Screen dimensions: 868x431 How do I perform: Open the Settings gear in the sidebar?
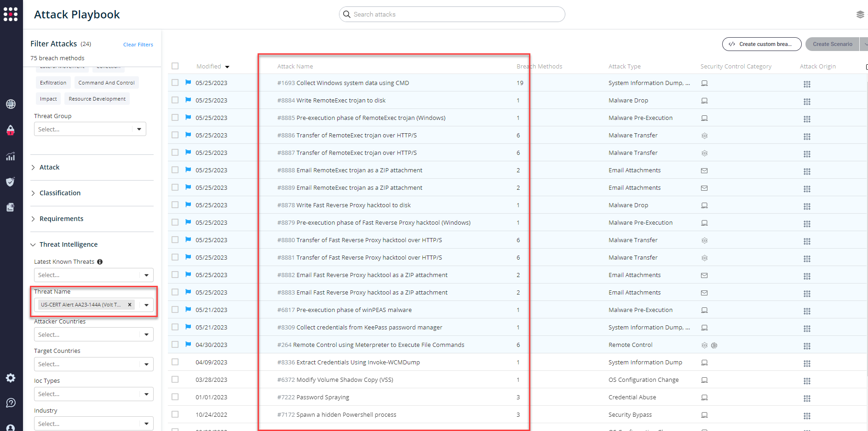tap(11, 378)
